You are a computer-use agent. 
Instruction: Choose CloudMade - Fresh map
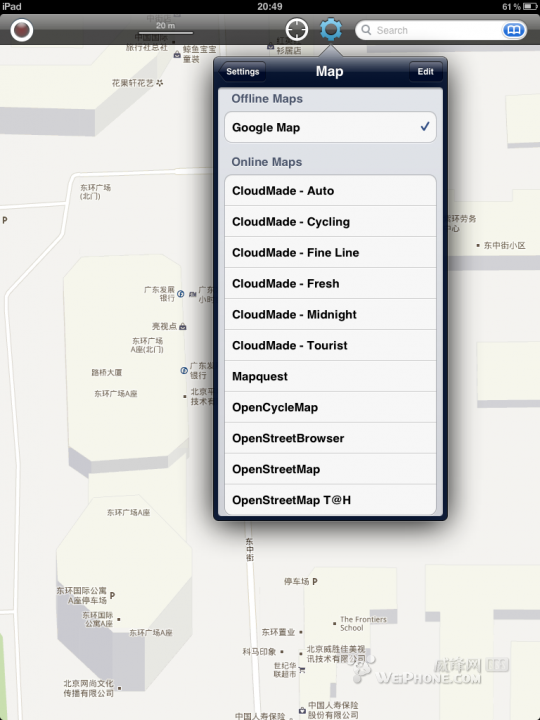coord(330,283)
